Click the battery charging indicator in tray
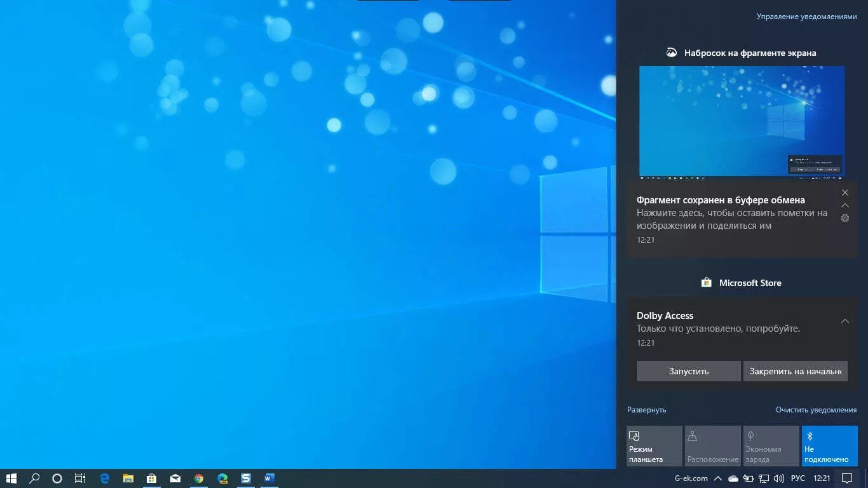Image resolution: width=868 pixels, height=488 pixels. tap(749, 478)
